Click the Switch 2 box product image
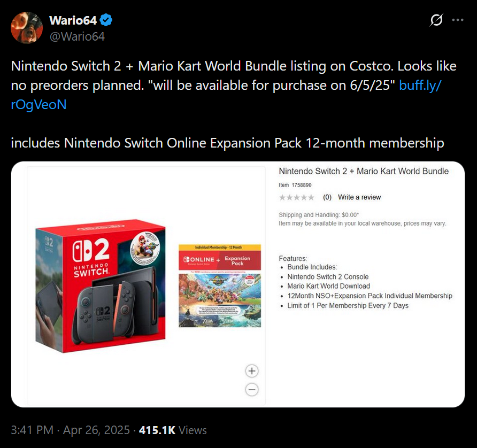Image resolution: width=477 pixels, height=448 pixels. click(x=101, y=286)
